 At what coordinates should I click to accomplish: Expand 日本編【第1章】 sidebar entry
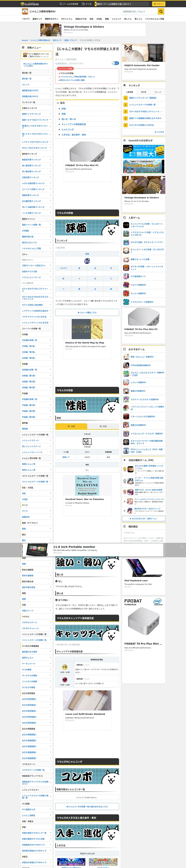[x=37, y=346]
